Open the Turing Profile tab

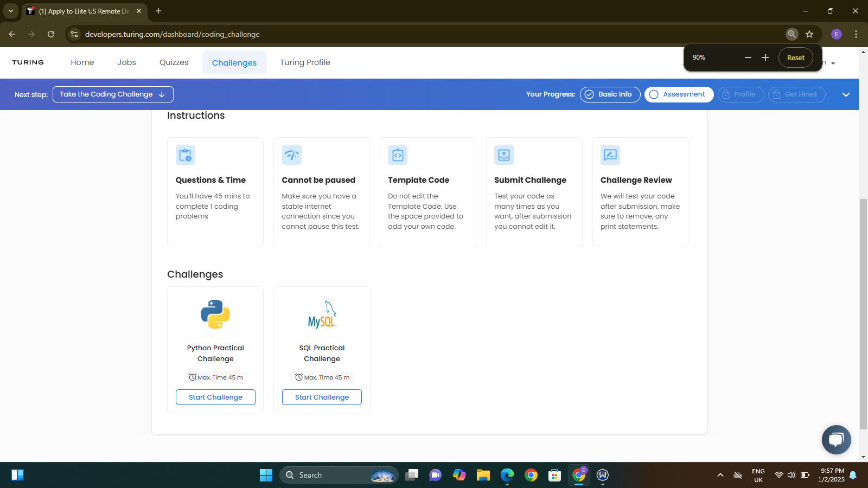[x=305, y=62]
